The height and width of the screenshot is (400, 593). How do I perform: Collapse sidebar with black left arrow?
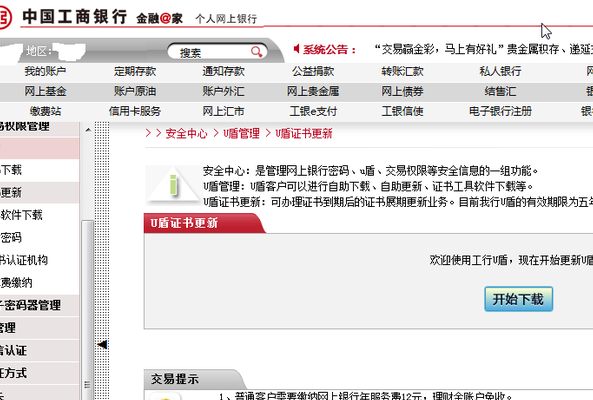(102, 344)
